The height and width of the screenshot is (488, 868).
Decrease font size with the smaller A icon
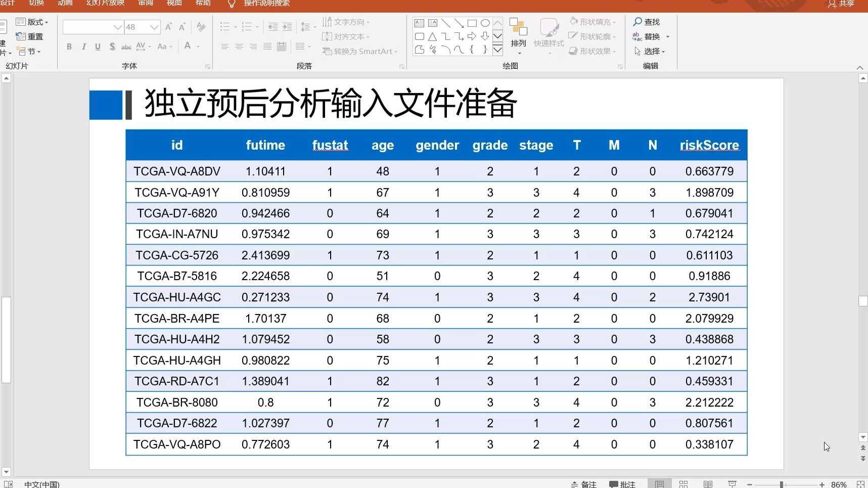click(182, 27)
